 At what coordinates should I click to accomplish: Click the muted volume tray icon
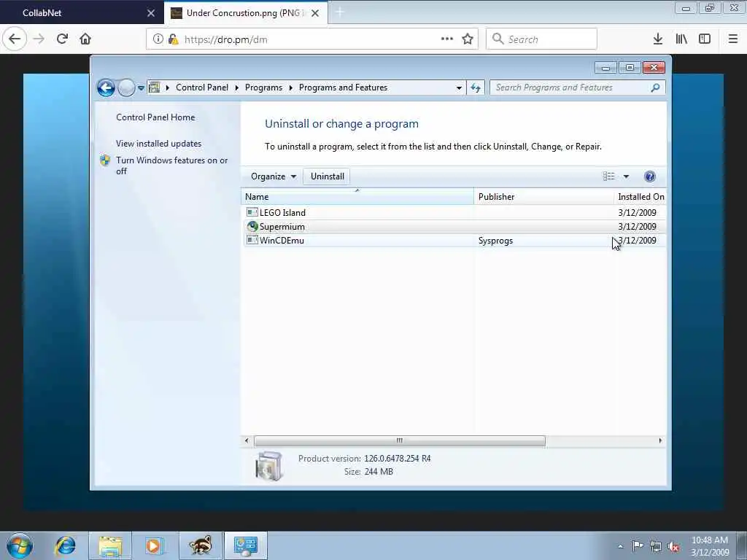coord(673,547)
